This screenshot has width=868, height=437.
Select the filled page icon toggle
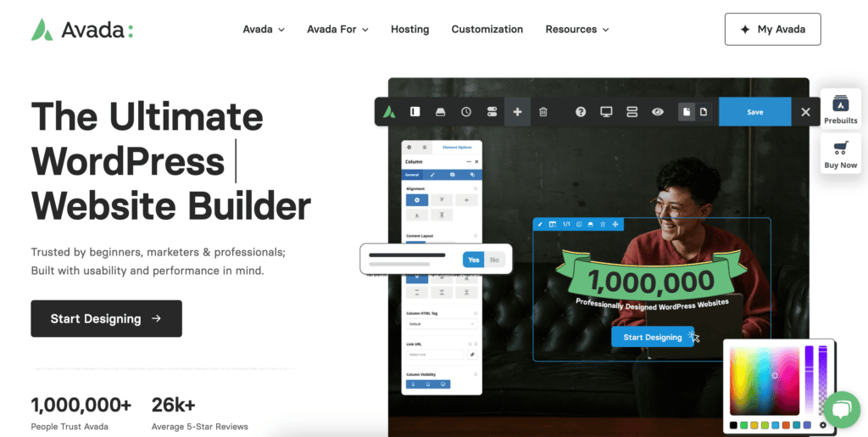[x=687, y=112]
